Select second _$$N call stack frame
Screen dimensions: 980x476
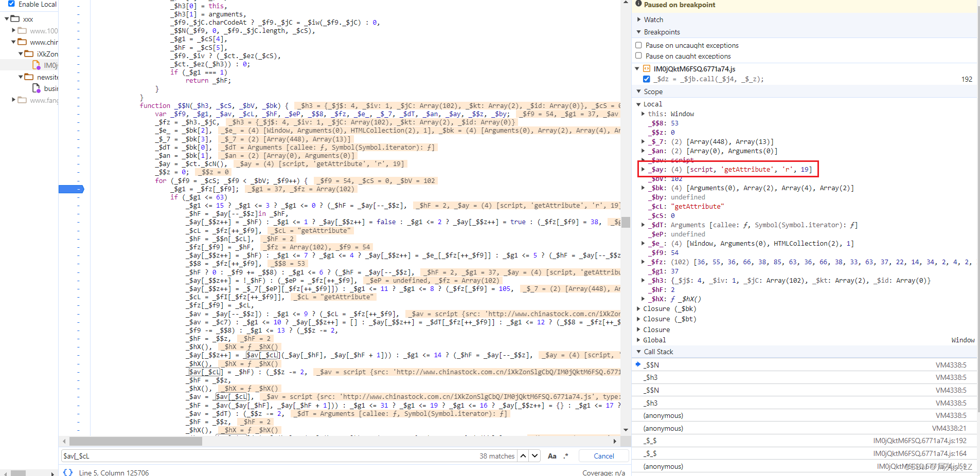pos(804,390)
